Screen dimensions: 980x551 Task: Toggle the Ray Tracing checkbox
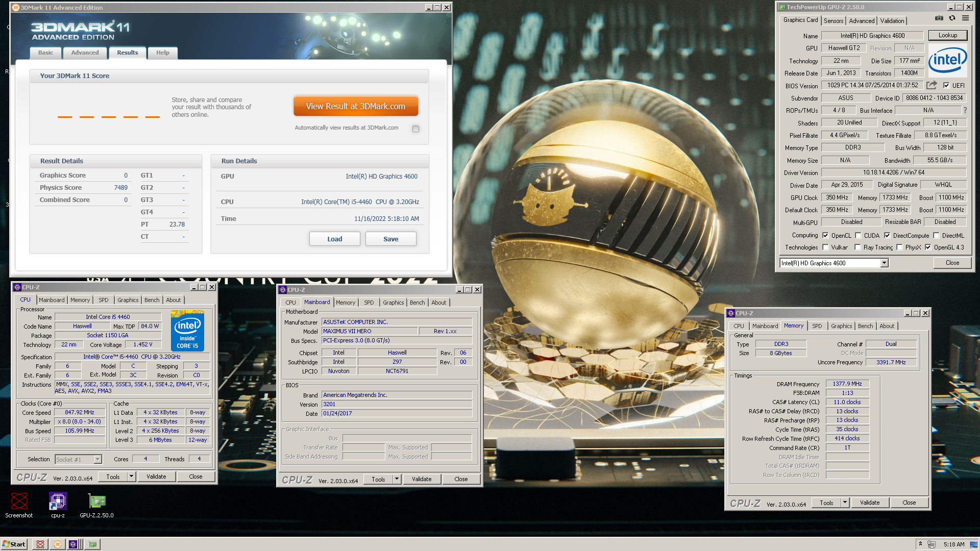pos(857,247)
